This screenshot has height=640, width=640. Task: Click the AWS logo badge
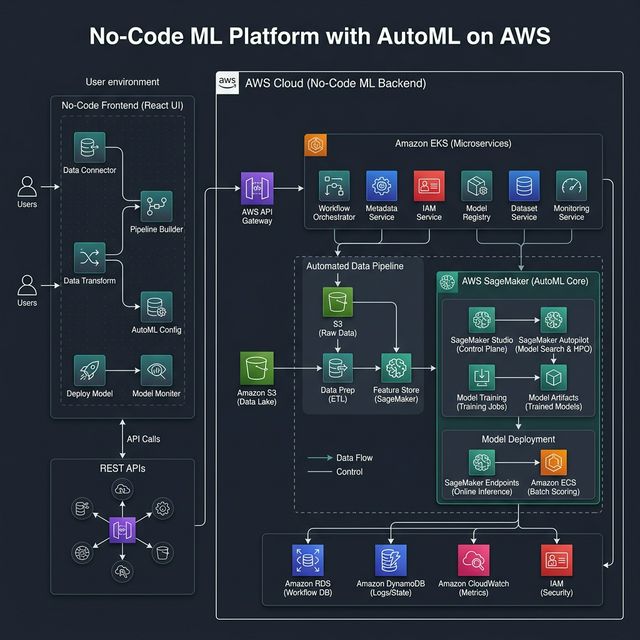(227, 83)
